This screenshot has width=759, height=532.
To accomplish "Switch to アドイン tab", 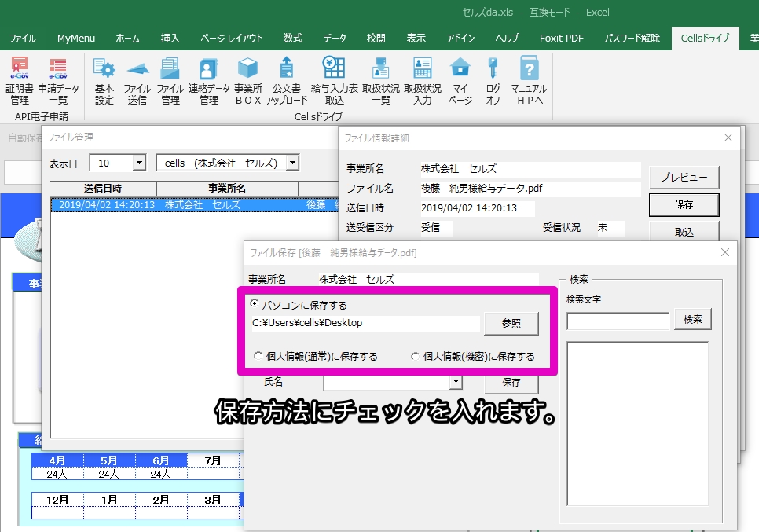I will 460,39.
